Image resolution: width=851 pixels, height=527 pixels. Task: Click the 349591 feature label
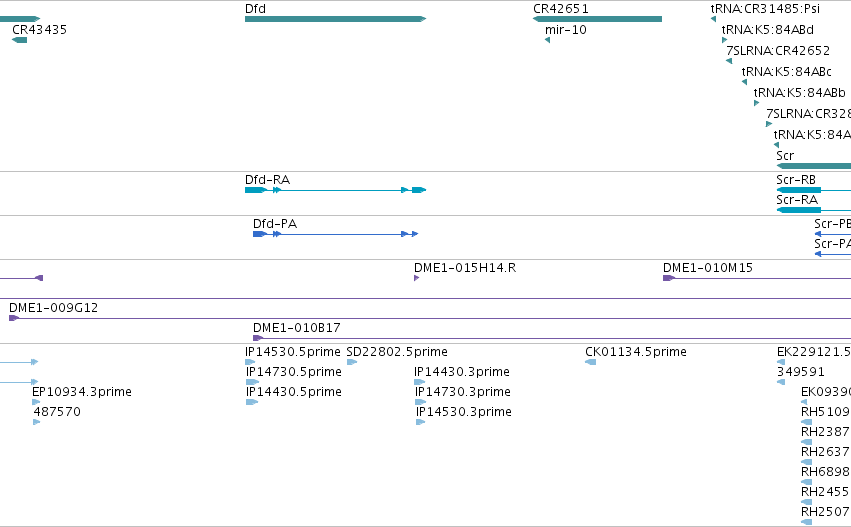click(801, 372)
